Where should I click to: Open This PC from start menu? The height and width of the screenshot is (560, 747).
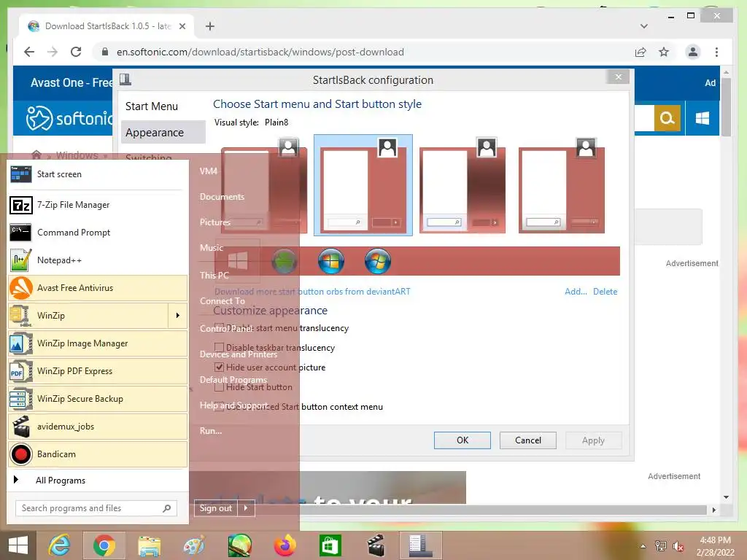[x=214, y=275]
